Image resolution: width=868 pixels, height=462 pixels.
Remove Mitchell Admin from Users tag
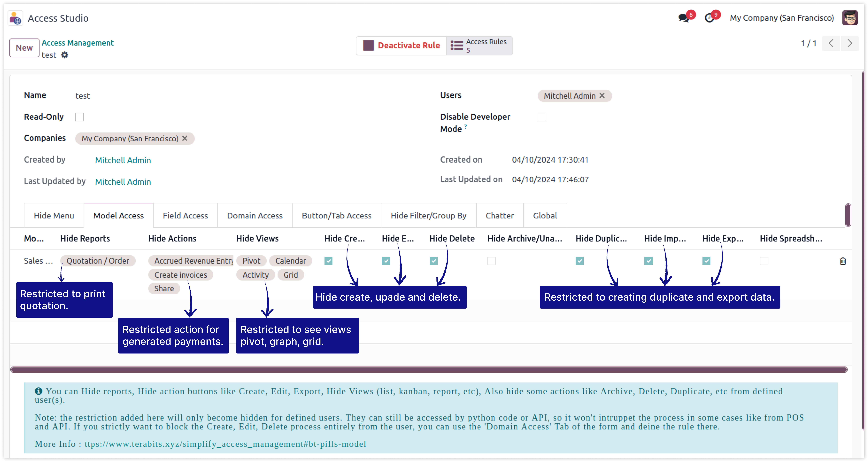602,96
